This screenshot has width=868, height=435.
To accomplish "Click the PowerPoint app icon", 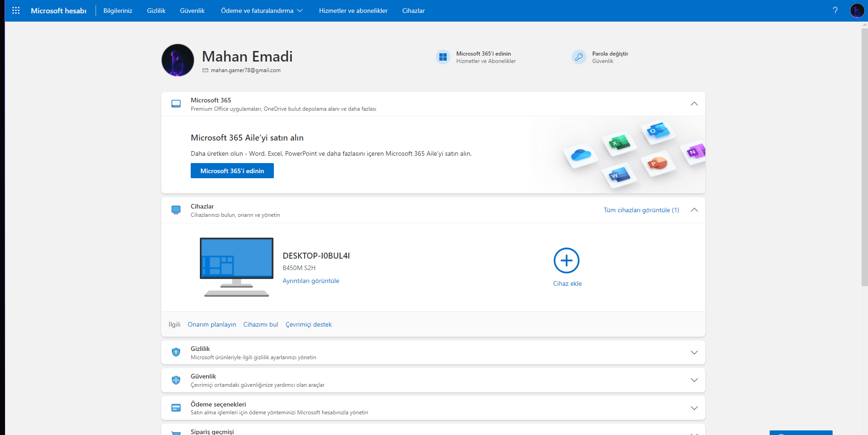I will click(x=658, y=164).
